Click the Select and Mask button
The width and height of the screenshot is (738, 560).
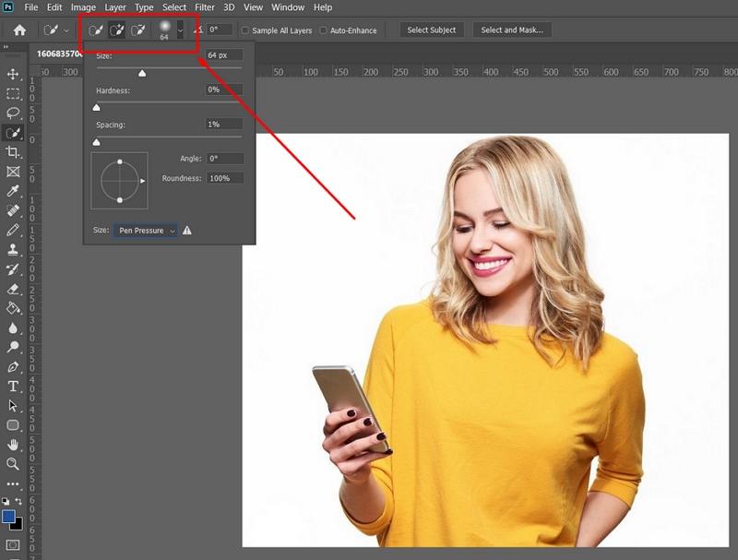512,30
